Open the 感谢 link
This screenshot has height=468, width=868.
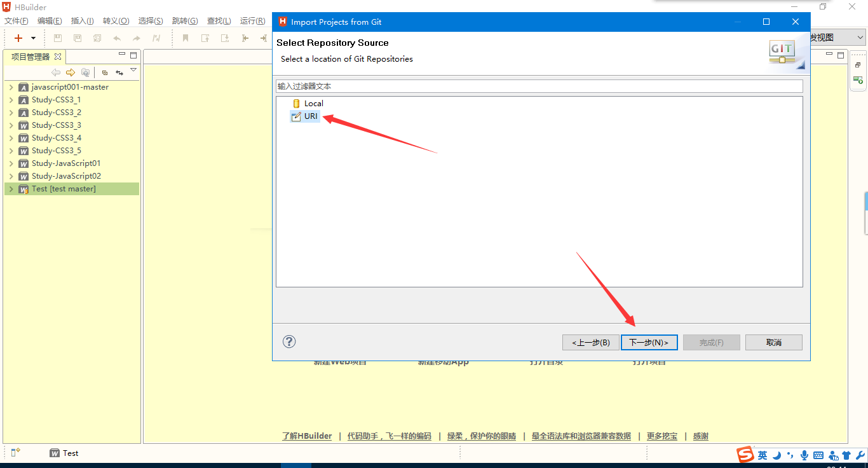pyautogui.click(x=701, y=436)
